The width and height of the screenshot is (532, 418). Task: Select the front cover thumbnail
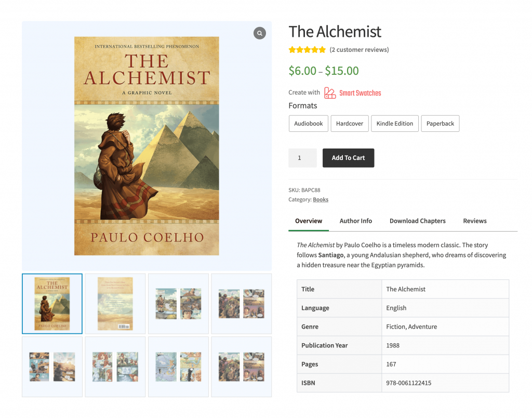(52, 304)
